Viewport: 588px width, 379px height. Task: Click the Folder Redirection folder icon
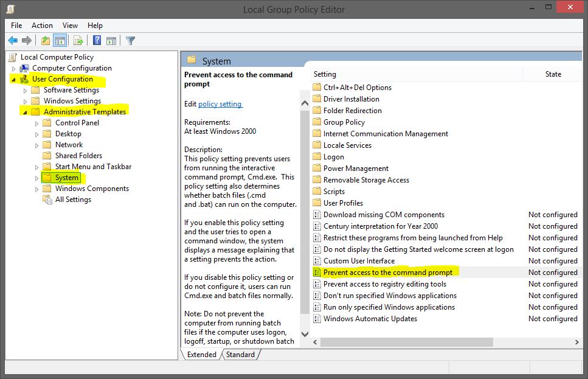tap(317, 110)
